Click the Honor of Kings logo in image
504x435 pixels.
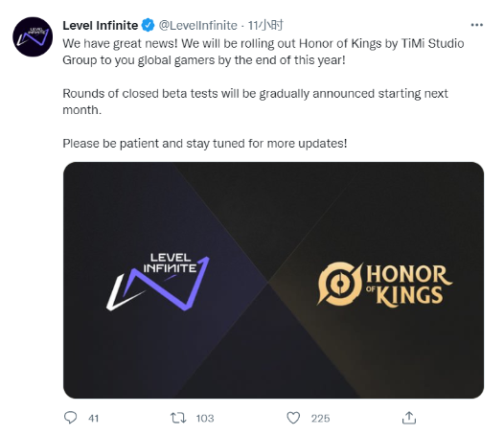tap(385, 285)
